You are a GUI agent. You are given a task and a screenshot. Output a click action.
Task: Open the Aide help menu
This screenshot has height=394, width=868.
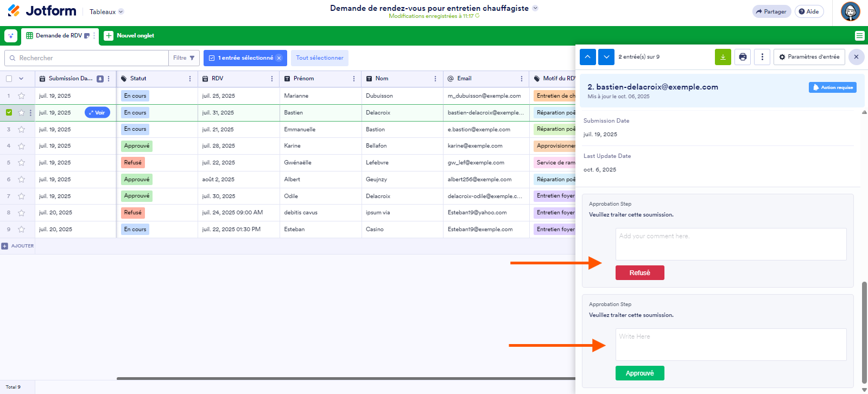pyautogui.click(x=809, y=11)
